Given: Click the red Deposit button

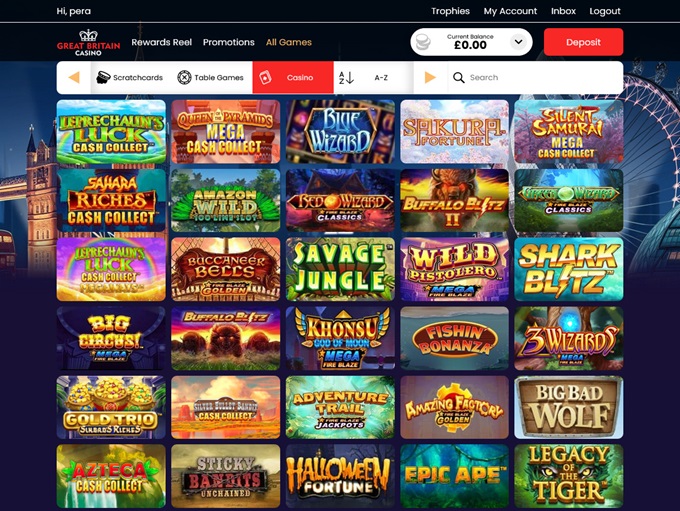Looking at the screenshot, I should 583,42.
